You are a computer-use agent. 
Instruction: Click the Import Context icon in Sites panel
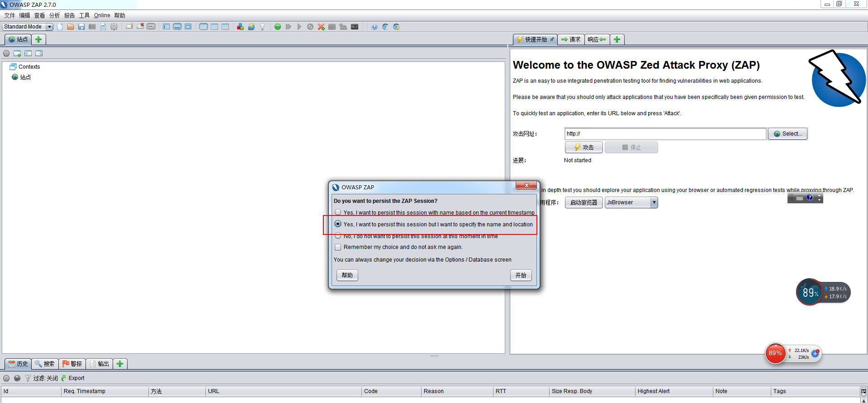[28, 53]
